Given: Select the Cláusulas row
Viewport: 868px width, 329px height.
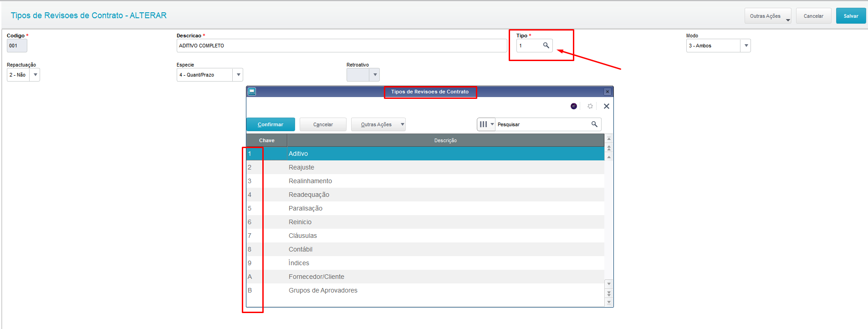Looking at the screenshot, I should pos(425,236).
